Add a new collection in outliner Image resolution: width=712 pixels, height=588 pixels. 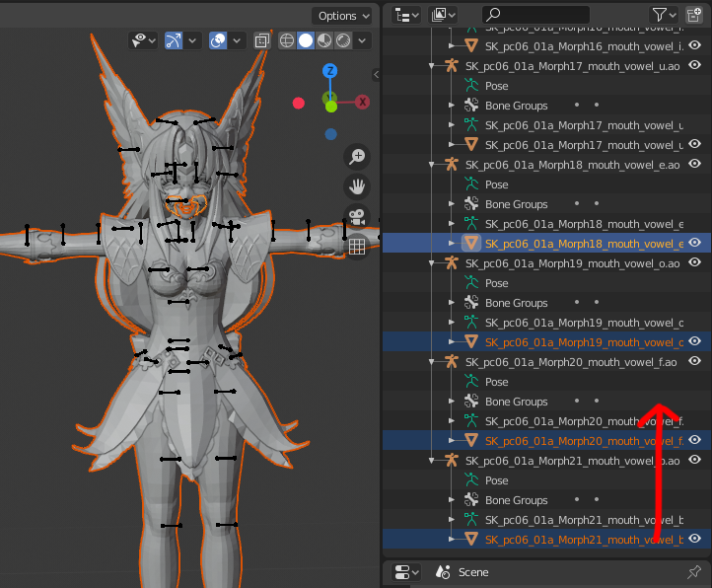click(694, 16)
